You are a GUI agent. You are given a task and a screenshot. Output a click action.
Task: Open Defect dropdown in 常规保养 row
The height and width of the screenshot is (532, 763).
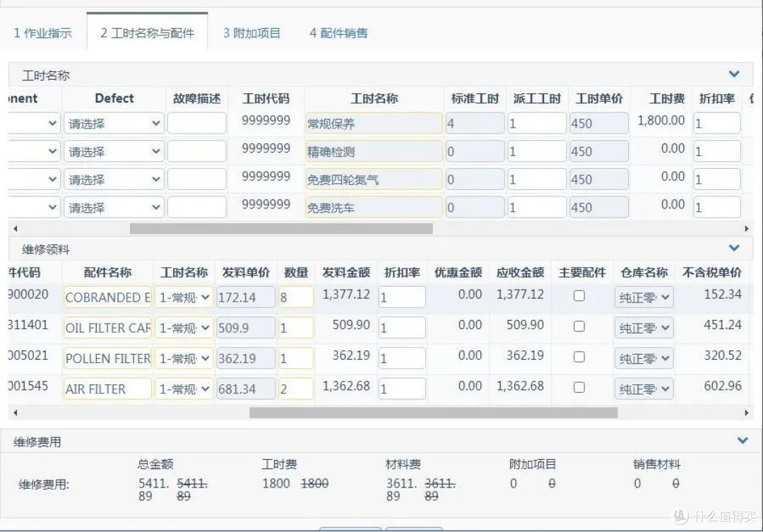coord(114,124)
